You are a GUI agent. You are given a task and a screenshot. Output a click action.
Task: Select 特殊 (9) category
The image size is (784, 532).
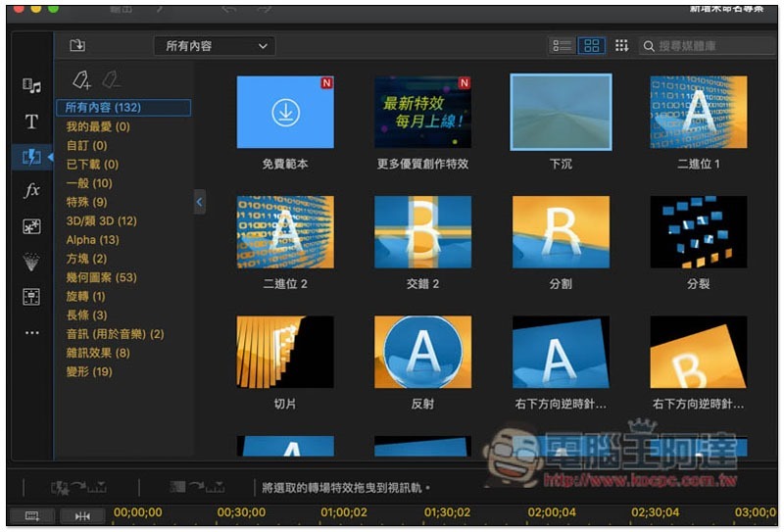[86, 202]
